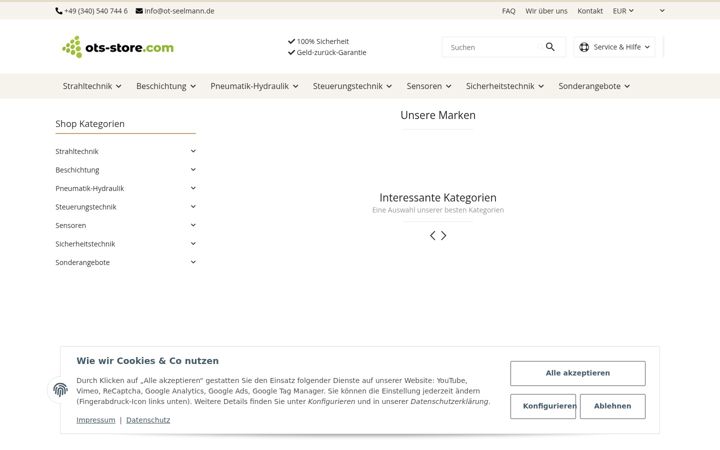The height and width of the screenshot is (450, 720).
Task: Click the 100% Sicherheit text
Action: pyautogui.click(x=323, y=41)
